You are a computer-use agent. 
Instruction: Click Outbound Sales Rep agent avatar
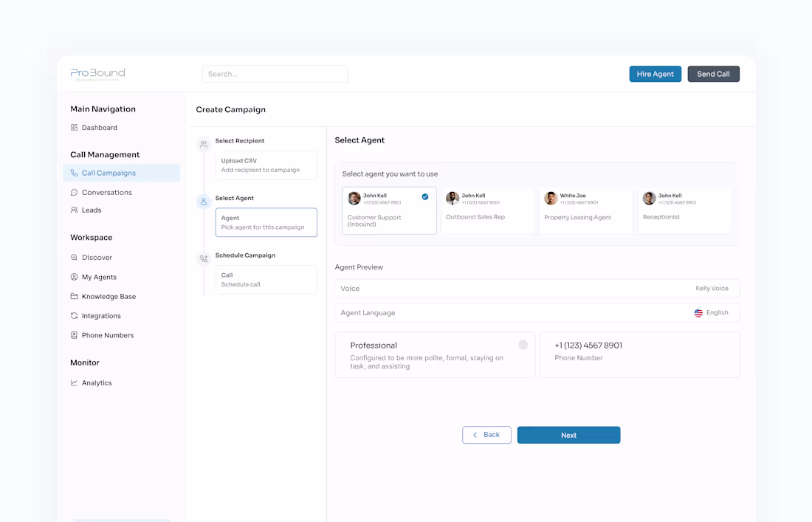click(453, 199)
